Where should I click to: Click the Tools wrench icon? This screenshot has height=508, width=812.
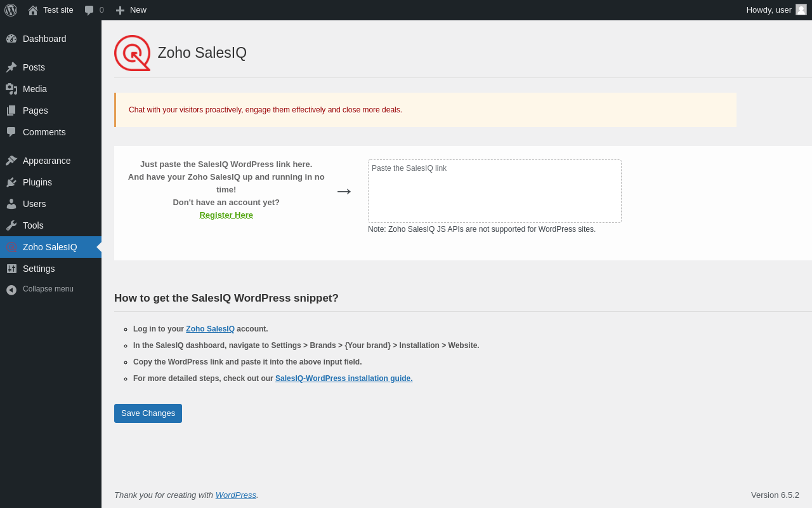(x=11, y=225)
